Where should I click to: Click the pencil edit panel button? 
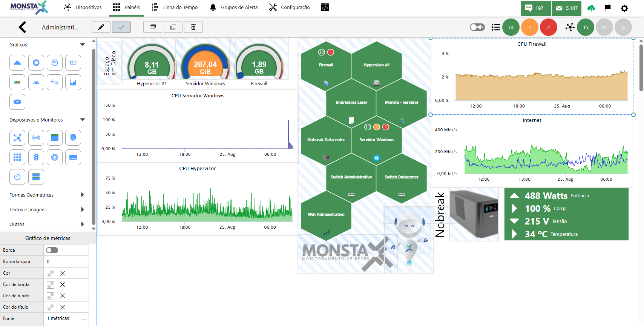101,27
